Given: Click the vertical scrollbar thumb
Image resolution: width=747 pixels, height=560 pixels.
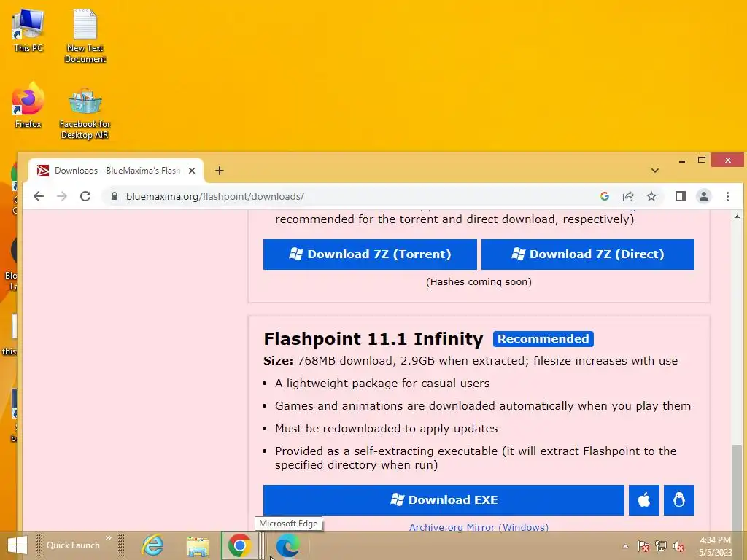Looking at the screenshot, I should 738,486.
